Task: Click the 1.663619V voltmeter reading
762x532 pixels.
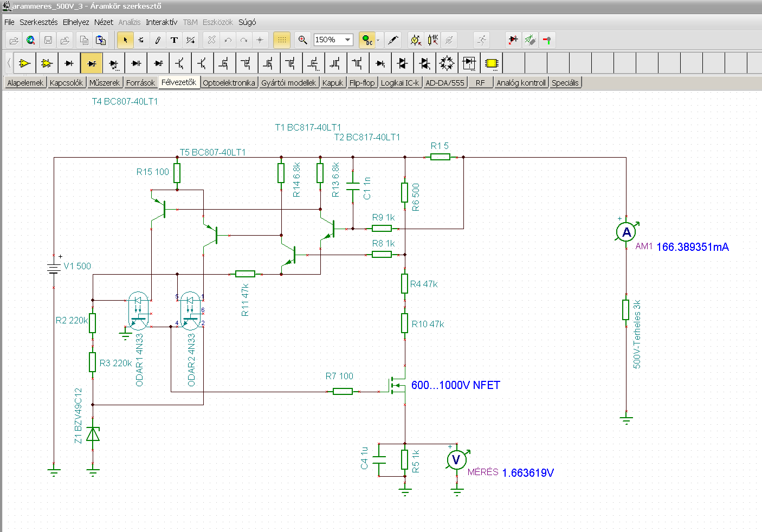Action: 528,473
